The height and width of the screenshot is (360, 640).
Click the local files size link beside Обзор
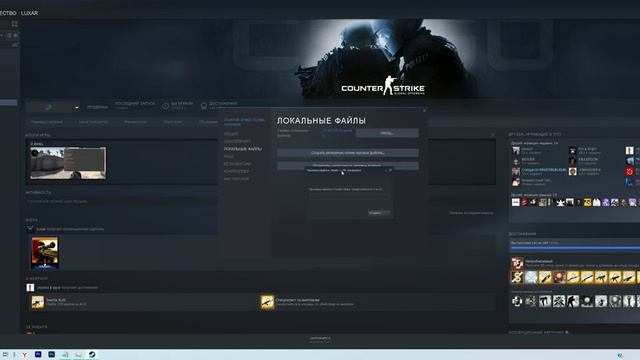point(337,133)
